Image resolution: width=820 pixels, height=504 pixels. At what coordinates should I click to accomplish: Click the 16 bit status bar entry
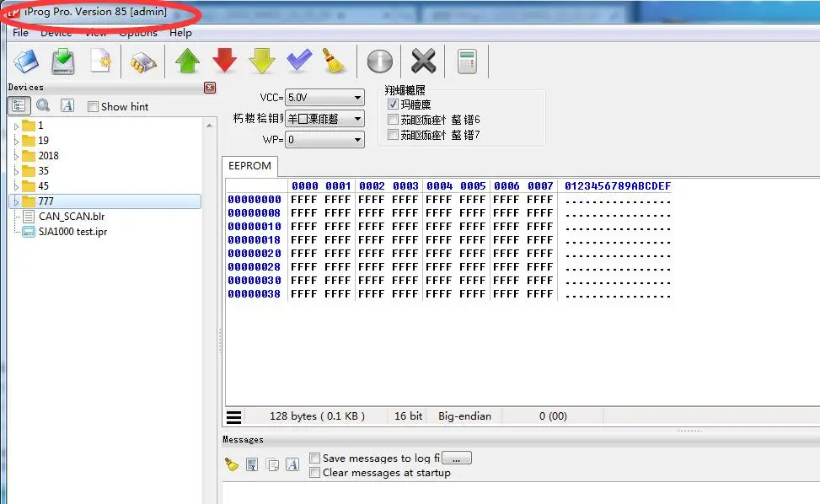coord(408,416)
